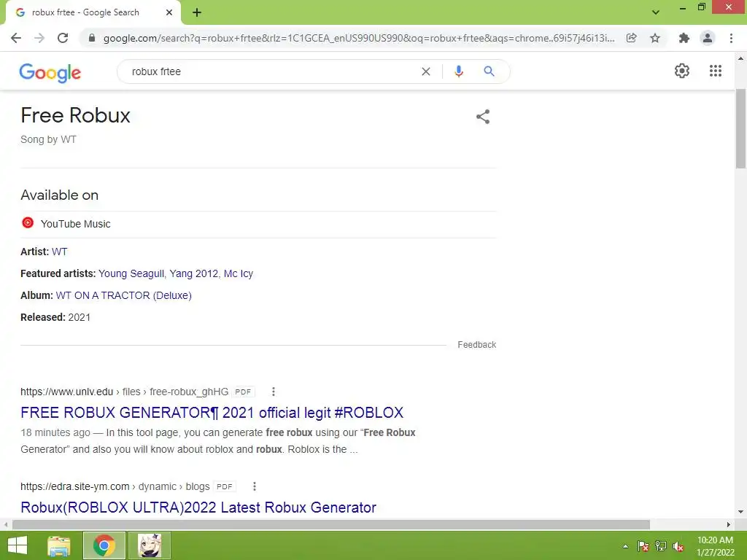Open the Extensions puzzle icon
Screen dimensions: 747x560
(684, 38)
